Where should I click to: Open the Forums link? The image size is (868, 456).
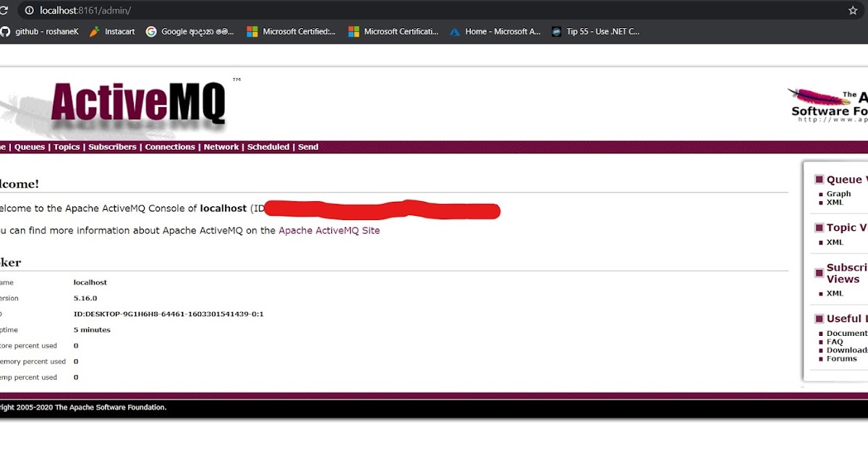(841, 358)
